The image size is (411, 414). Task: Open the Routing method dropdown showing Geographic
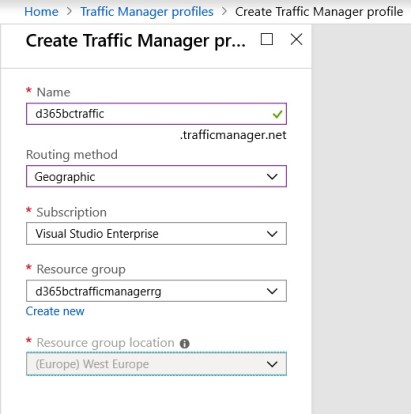click(x=156, y=176)
